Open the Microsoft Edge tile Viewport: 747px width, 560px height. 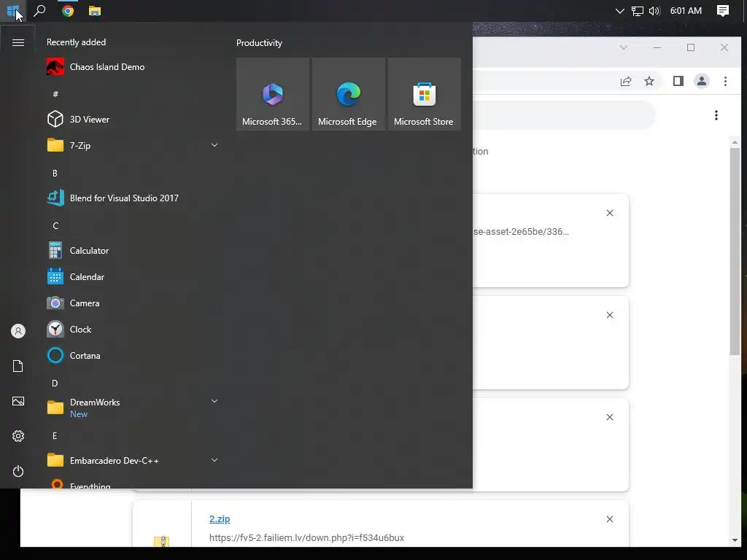[348, 94]
